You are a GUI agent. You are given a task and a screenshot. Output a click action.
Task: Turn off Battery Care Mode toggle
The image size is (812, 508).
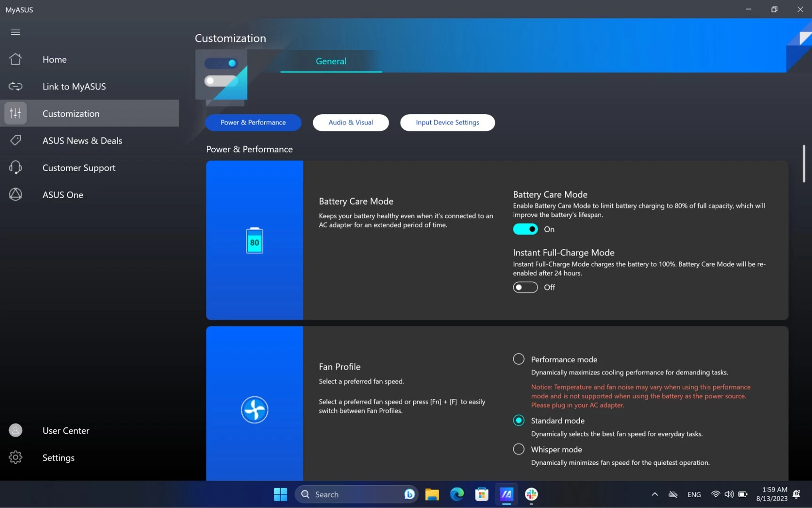click(x=525, y=229)
